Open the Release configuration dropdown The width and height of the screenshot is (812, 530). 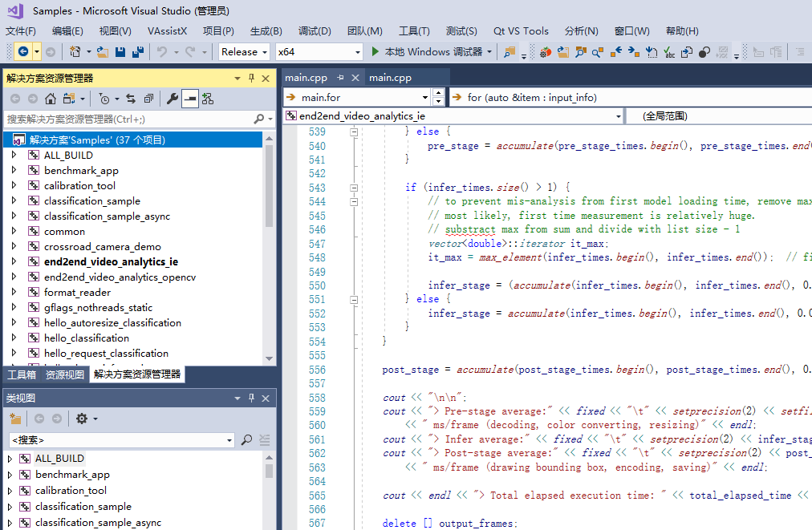(245, 52)
